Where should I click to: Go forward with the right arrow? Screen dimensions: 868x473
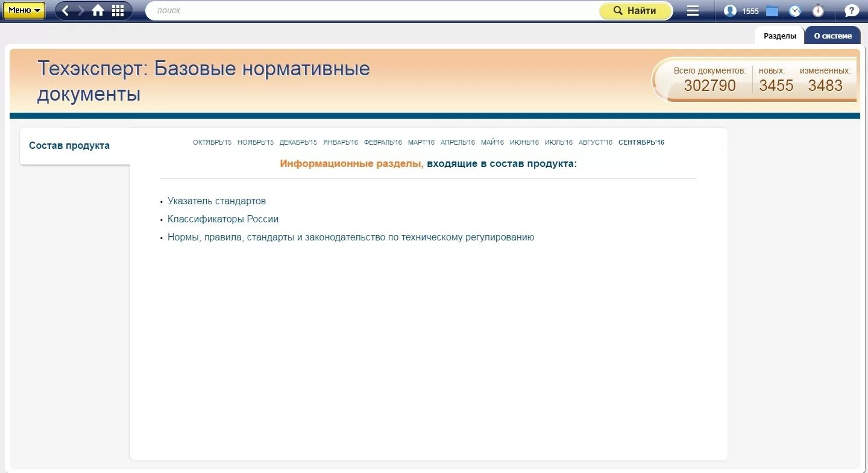click(81, 11)
